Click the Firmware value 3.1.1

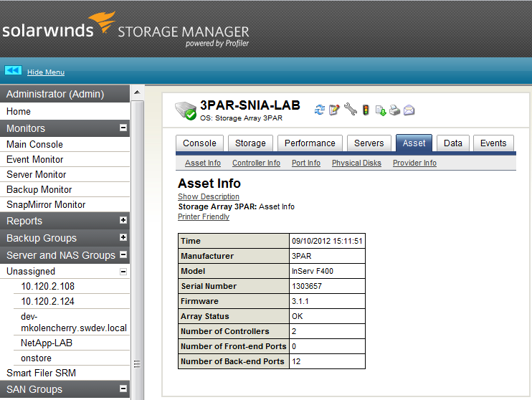coord(300,301)
